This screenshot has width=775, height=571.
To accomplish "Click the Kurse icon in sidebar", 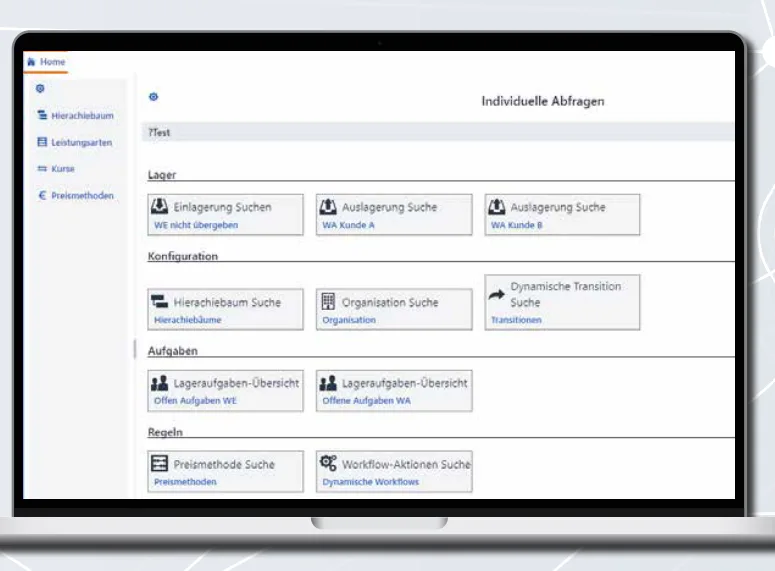I will 42,169.
